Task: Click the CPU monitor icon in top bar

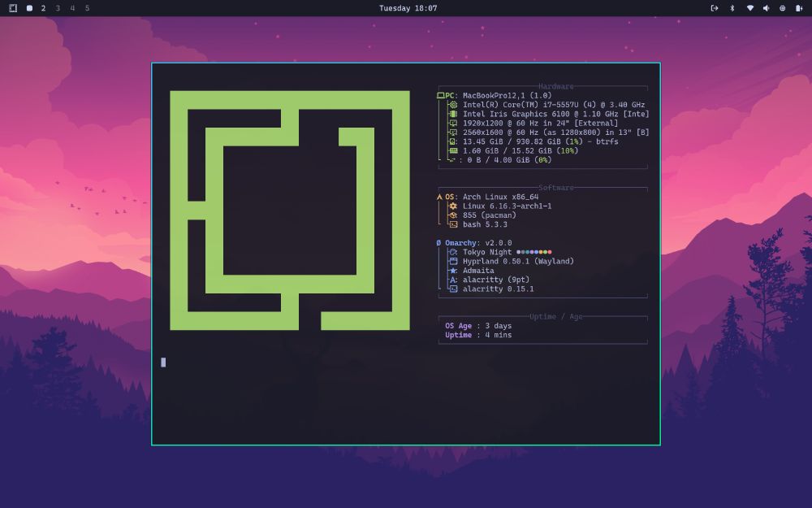Action: tap(783, 8)
